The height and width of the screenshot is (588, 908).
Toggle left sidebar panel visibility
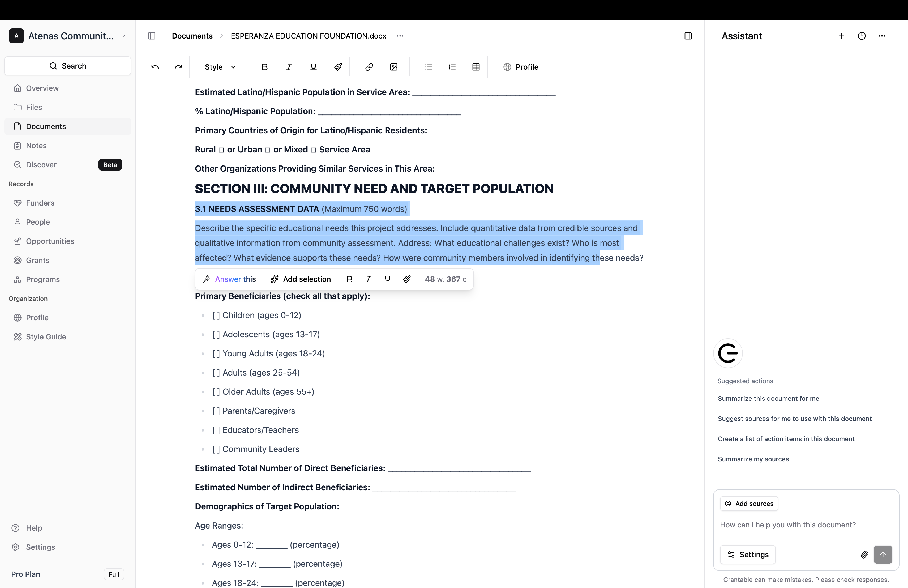pos(151,36)
